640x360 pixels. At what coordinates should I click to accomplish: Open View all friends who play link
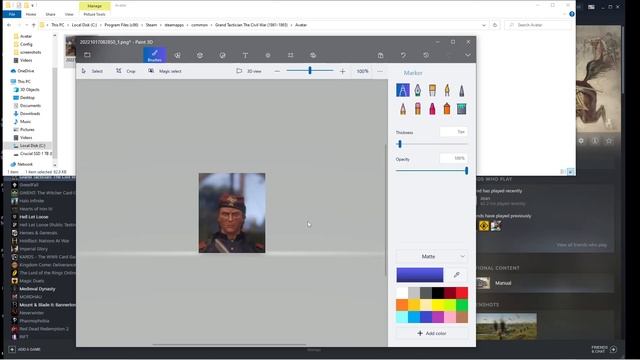(581, 245)
